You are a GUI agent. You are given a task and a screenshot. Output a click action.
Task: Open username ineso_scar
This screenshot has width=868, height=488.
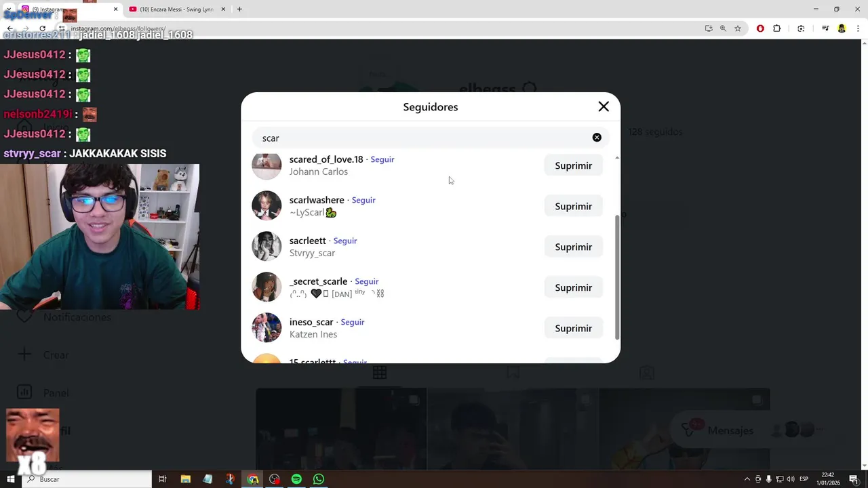click(311, 322)
